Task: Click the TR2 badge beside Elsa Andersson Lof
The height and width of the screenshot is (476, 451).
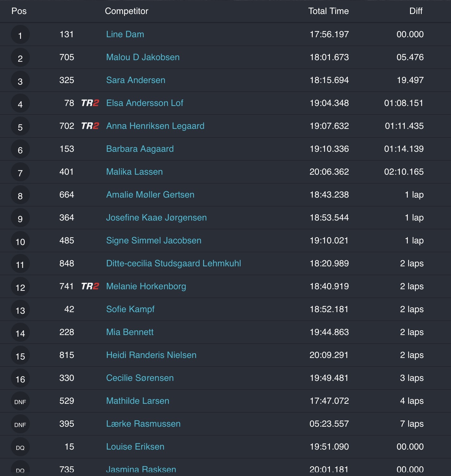Action: [x=90, y=103]
